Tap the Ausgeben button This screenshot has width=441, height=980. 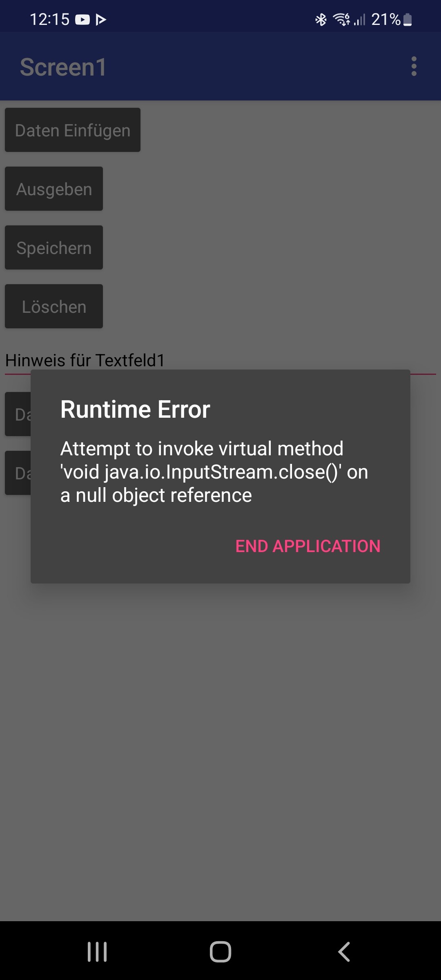pyautogui.click(x=54, y=189)
